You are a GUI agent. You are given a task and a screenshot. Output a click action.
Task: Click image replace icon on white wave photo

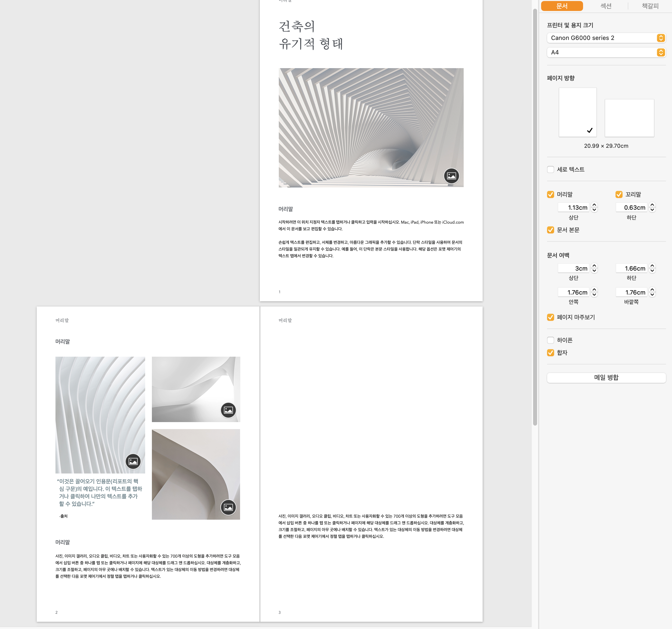228,410
